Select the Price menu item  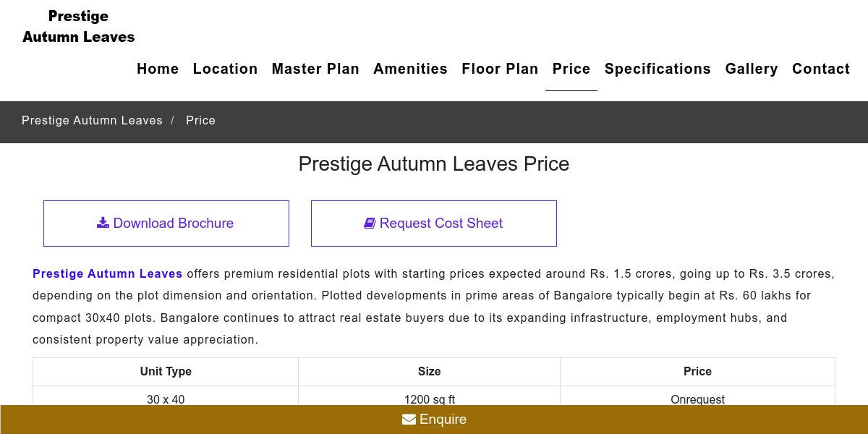(x=571, y=69)
